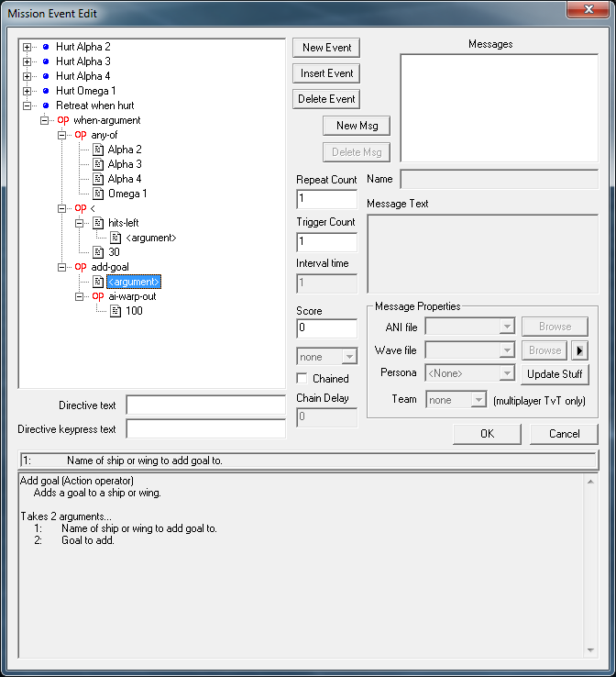Click the help text scrollbar down arrow
This screenshot has height=677, width=616.
590,650
